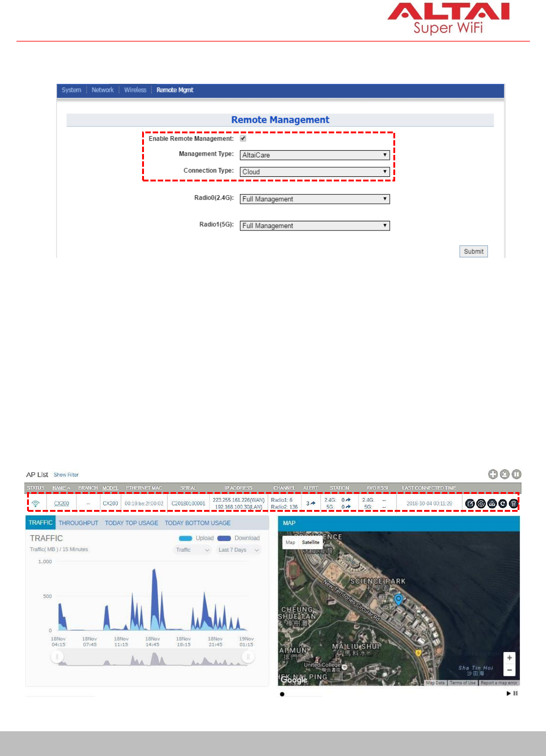Click the 2.4G station arrow icon
The height and width of the screenshot is (756, 546).
pos(348,500)
